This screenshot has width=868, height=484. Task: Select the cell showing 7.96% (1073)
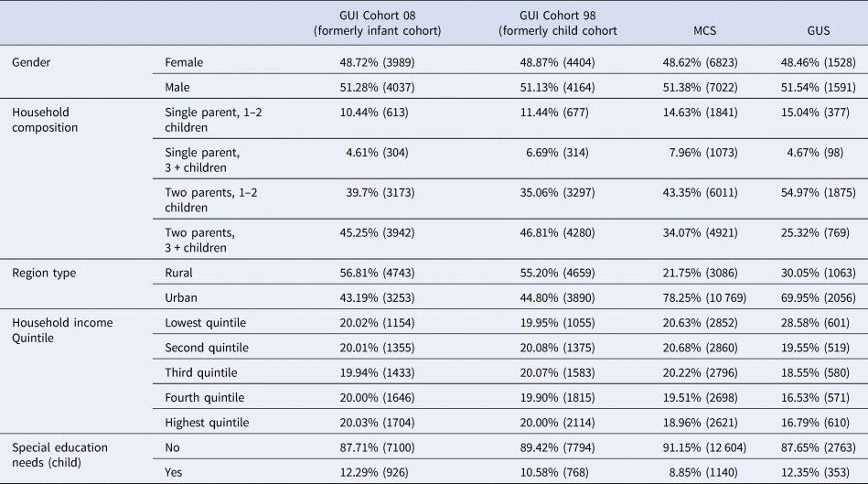click(703, 152)
